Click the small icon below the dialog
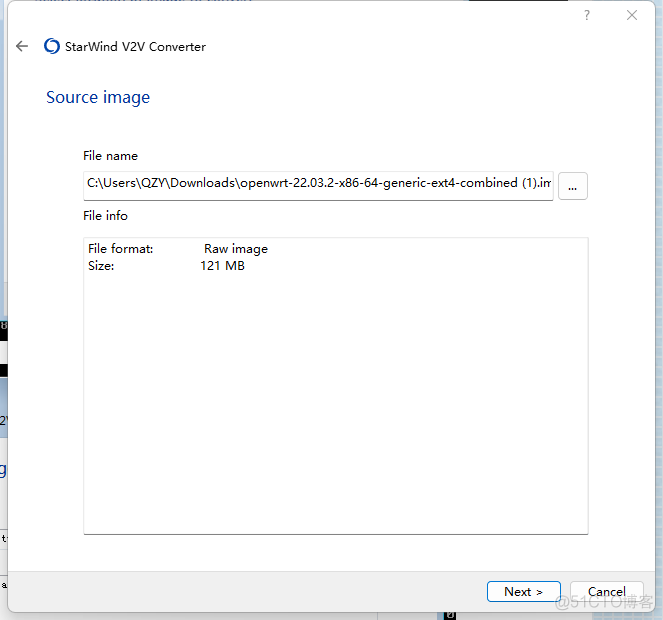Image resolution: width=663 pixels, height=620 pixels. [x=450, y=613]
